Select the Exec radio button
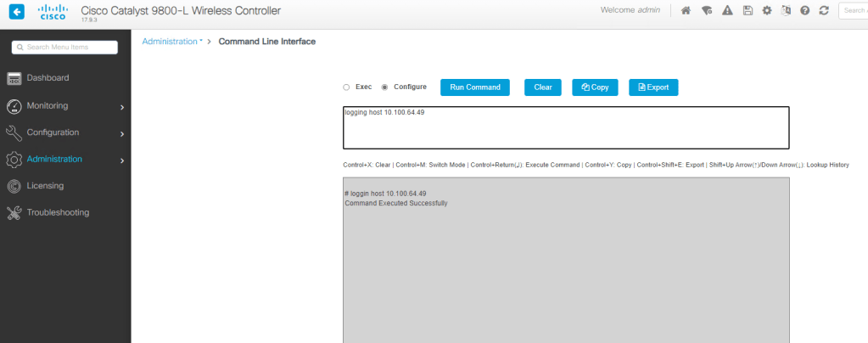Viewport: 868px width, 343px height. pyautogui.click(x=346, y=87)
